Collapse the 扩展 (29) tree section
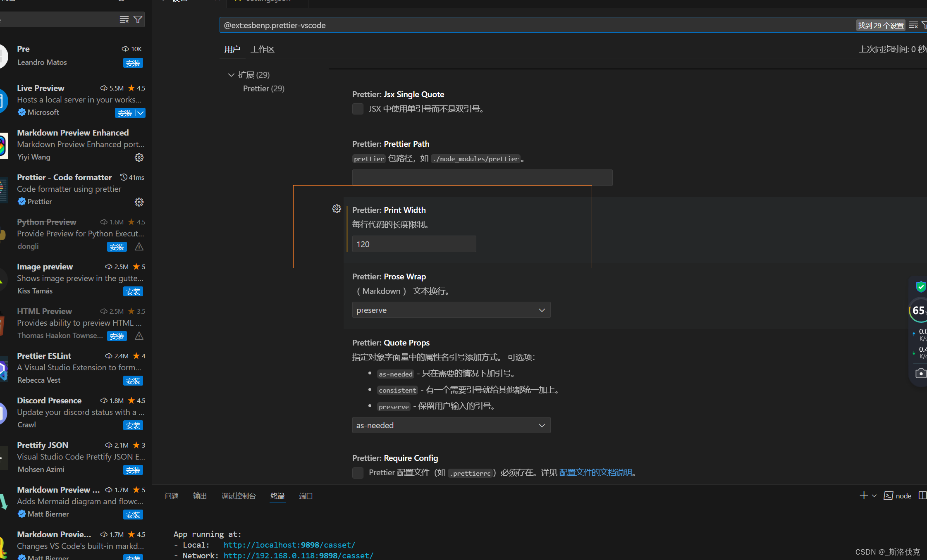Image resolution: width=927 pixels, height=560 pixels. 231,75
